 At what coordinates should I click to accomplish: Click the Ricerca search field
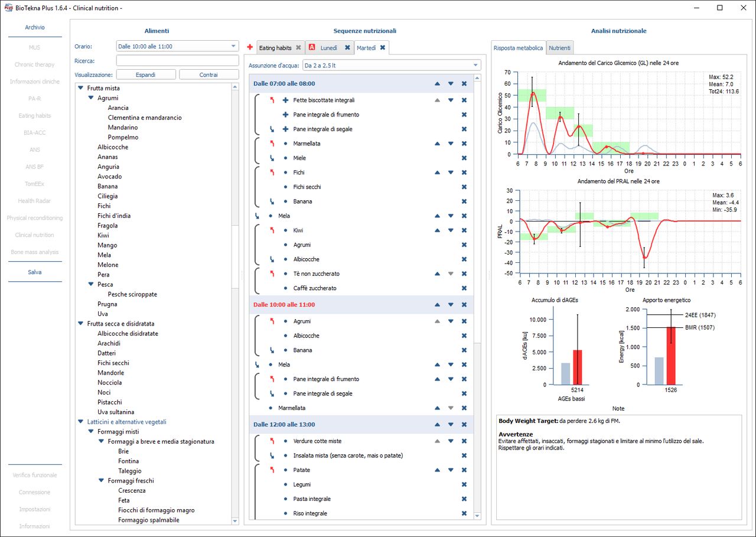pyautogui.click(x=177, y=61)
